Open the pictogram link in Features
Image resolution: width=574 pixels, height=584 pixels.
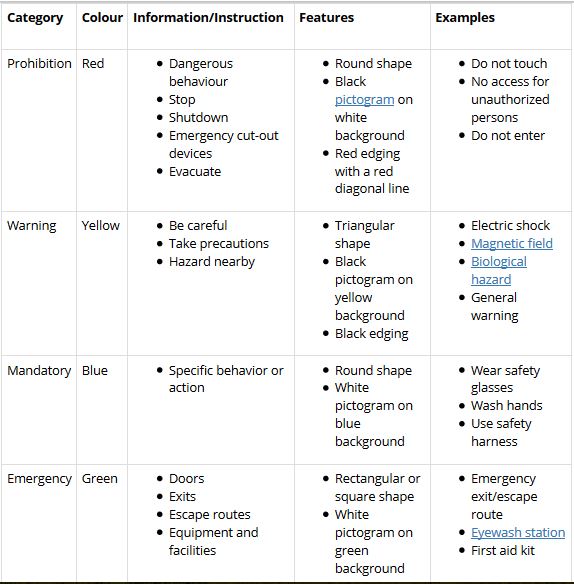[364, 100]
